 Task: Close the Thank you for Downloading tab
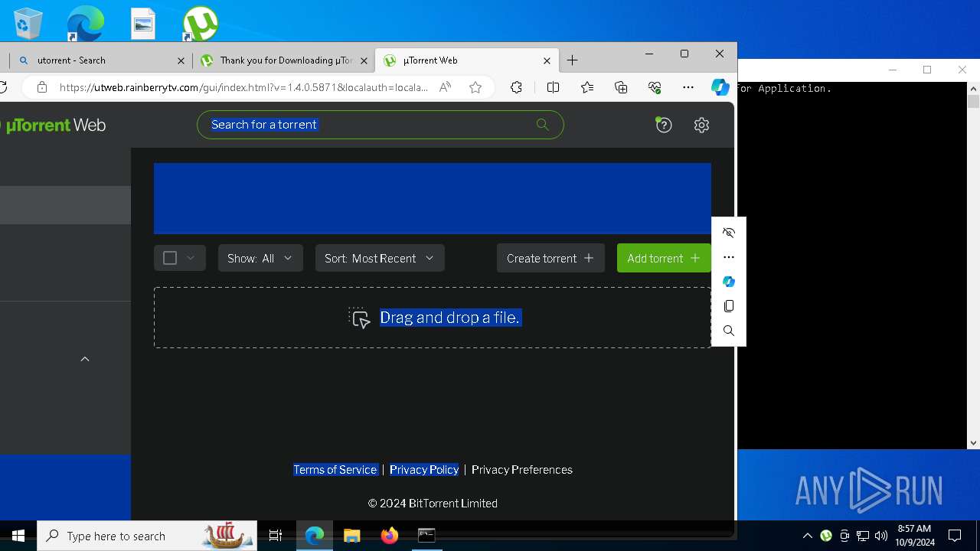click(364, 60)
